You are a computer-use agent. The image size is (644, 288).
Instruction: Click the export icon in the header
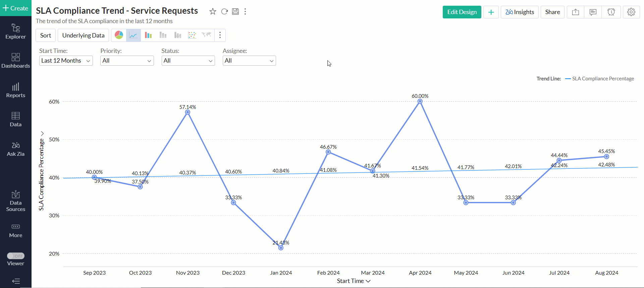coord(576,12)
